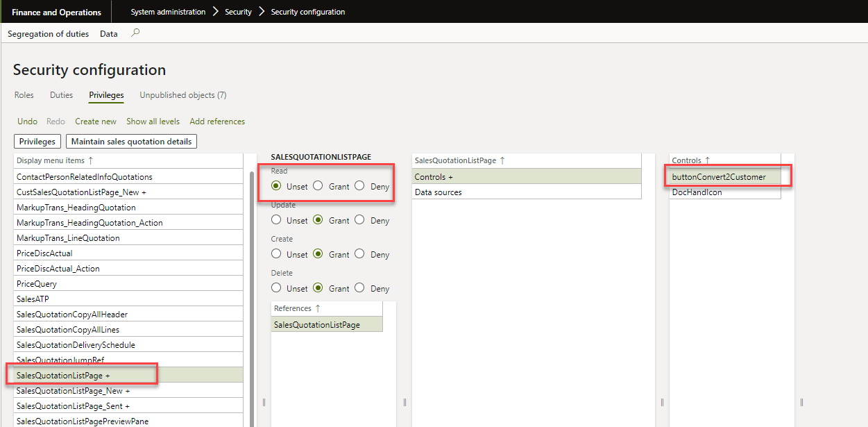Click sort arrow beside Display menu items header
868x427 pixels.
pos(90,161)
